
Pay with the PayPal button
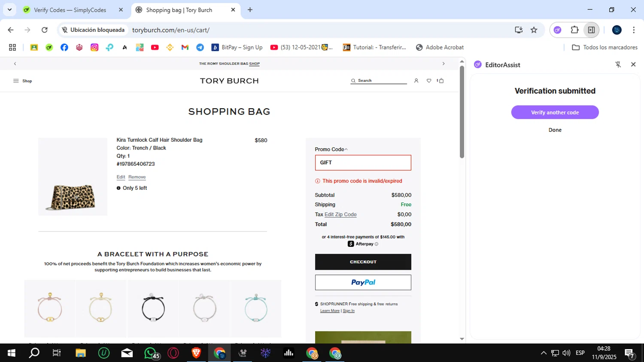(x=363, y=283)
